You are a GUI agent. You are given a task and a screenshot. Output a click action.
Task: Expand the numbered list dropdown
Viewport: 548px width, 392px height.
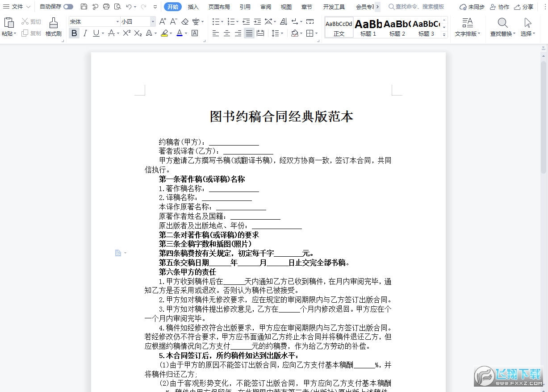(237, 21)
